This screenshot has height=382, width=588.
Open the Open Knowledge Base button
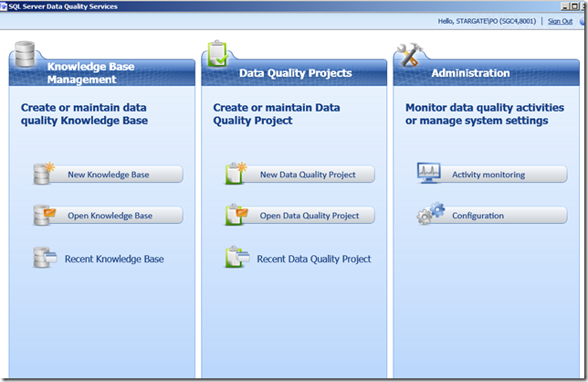pos(115,216)
